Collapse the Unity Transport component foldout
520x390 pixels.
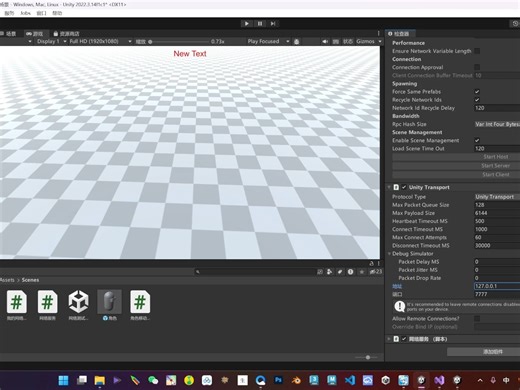point(389,187)
